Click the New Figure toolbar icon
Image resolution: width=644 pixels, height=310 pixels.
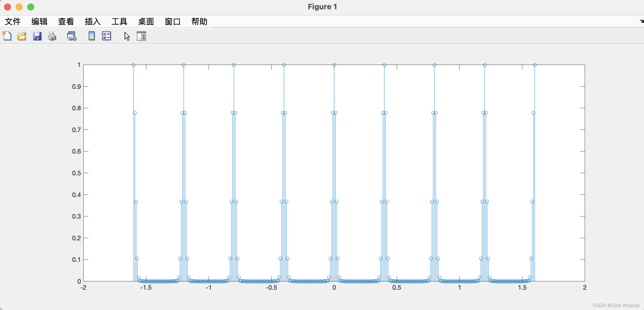(x=7, y=36)
